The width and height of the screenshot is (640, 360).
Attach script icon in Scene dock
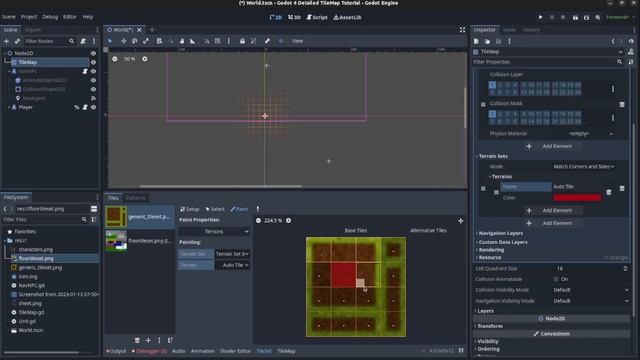pos(83,41)
